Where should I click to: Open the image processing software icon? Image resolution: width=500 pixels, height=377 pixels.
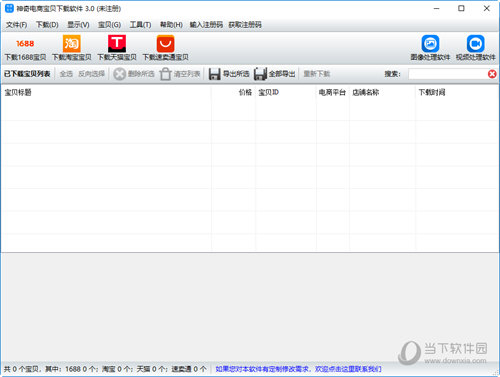coord(430,43)
